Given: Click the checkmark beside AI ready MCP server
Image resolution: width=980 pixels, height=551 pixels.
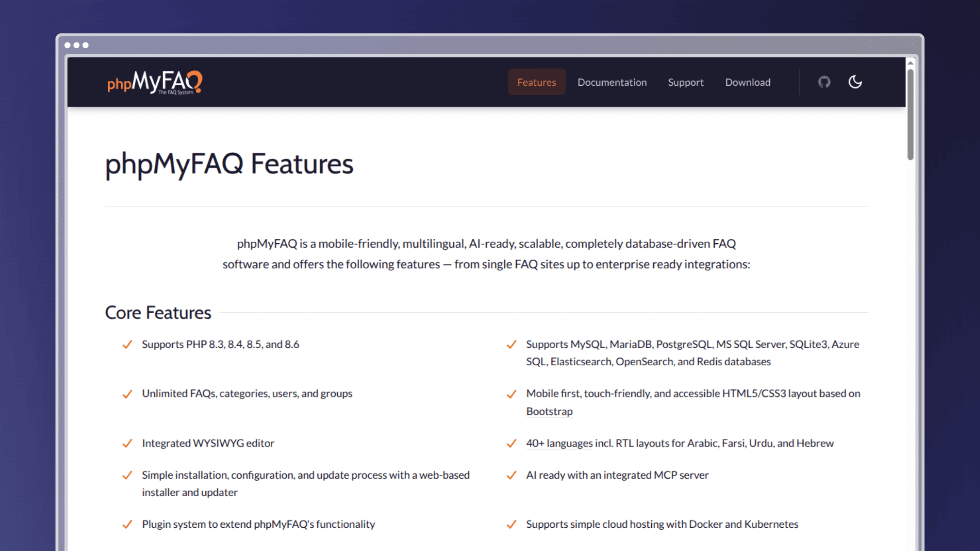Looking at the screenshot, I should coord(511,475).
